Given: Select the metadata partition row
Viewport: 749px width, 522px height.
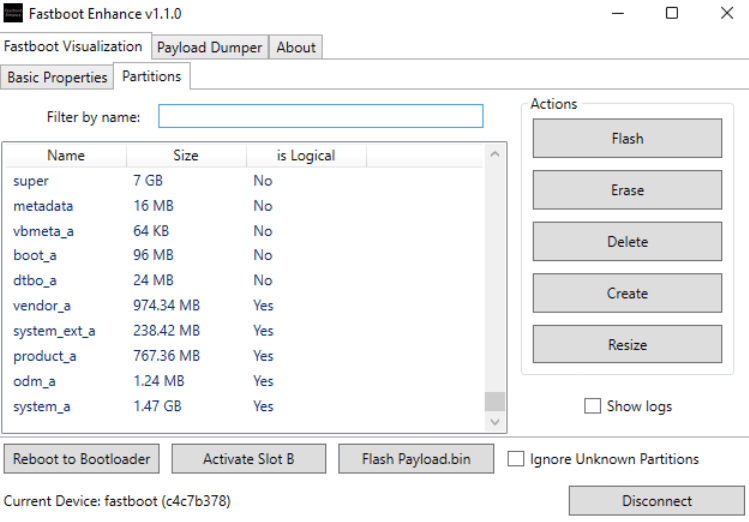Looking at the screenshot, I should (244, 206).
